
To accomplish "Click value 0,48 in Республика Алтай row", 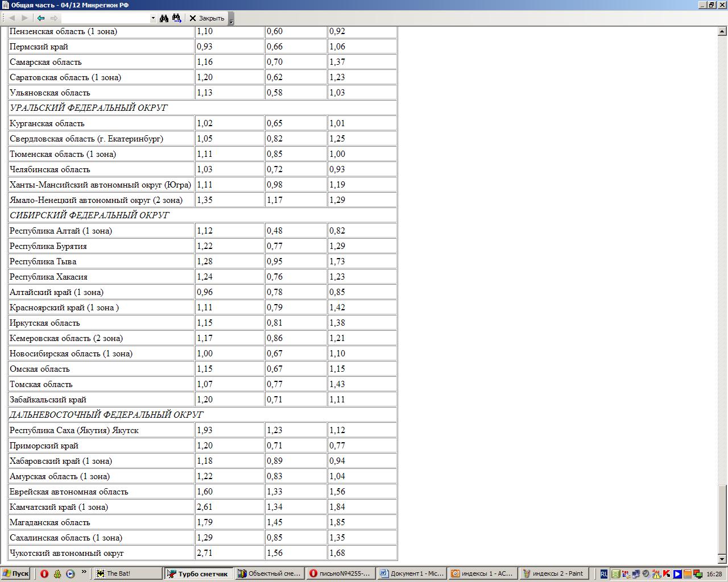I will [x=275, y=231].
